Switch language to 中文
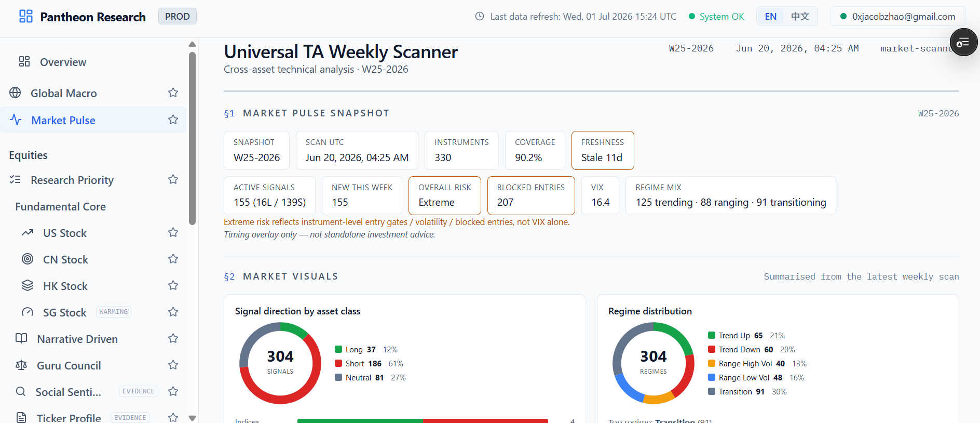The image size is (980, 423). tap(800, 16)
